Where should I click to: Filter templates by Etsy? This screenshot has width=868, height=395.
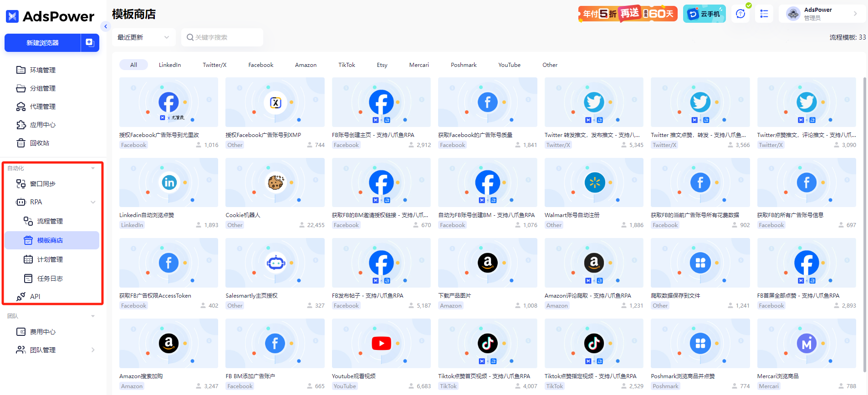click(x=382, y=65)
